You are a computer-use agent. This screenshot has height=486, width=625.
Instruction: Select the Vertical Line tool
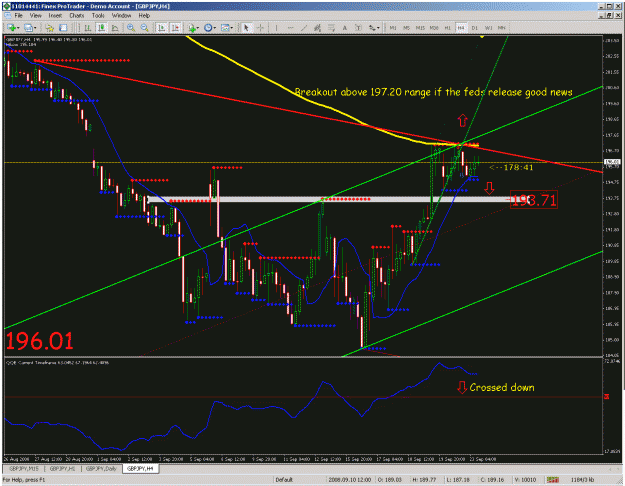click(x=276, y=28)
